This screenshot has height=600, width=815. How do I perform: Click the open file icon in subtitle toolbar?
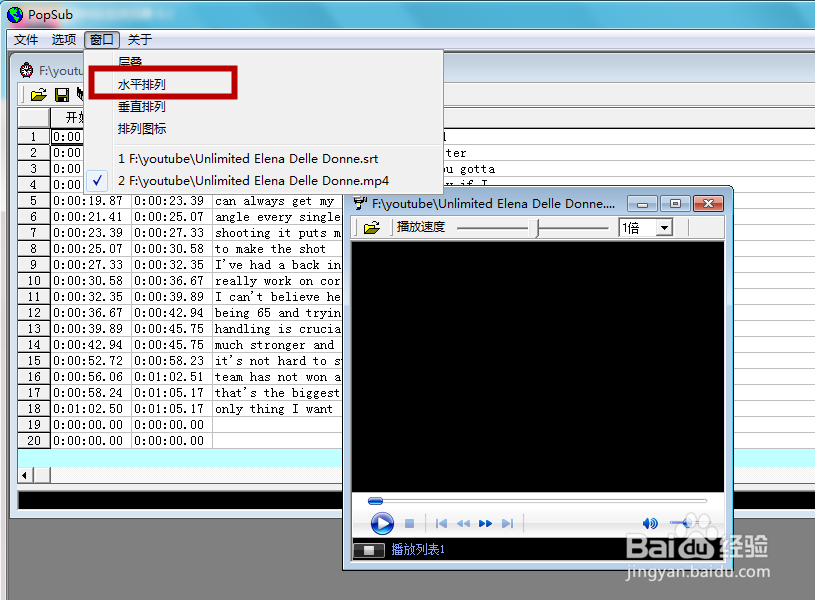click(x=38, y=95)
